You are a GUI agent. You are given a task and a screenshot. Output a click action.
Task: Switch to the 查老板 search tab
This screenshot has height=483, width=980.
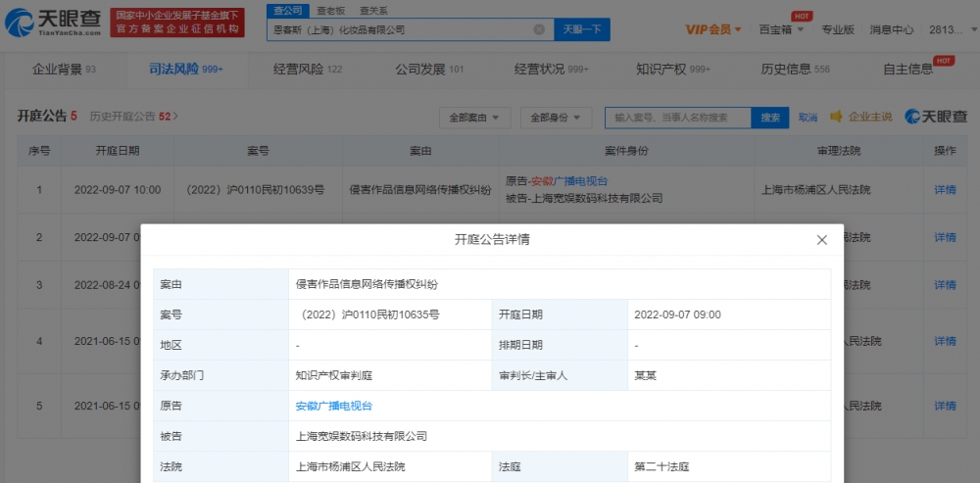pyautogui.click(x=330, y=11)
